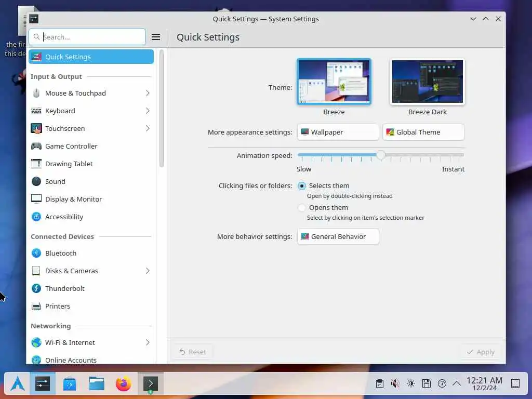Click the Apply button

pyautogui.click(x=481, y=352)
